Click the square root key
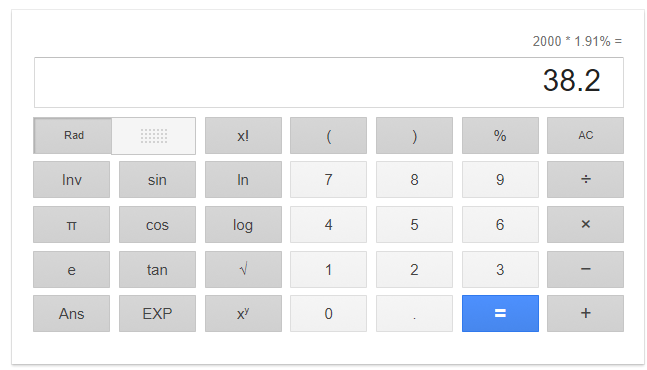Viewport: 647px width, 370px height. (243, 269)
